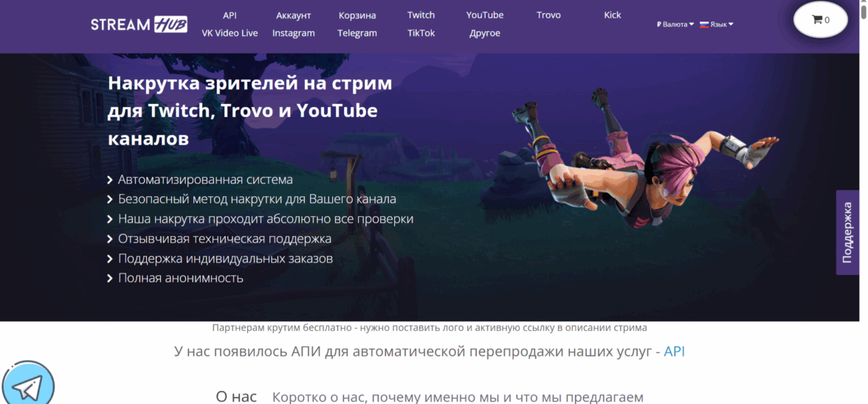Open the Аккаунт menu item
Viewport: 868px width, 404px height.
point(294,15)
